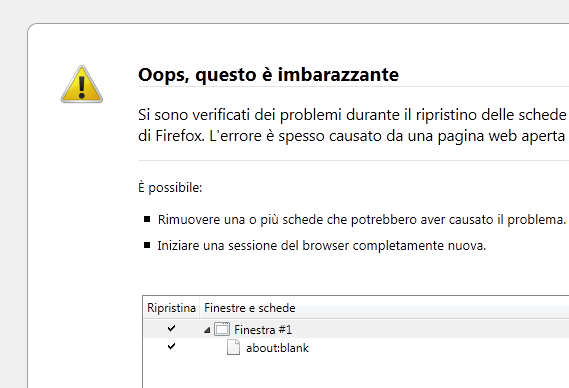Select the Finestra #1 row label

pyautogui.click(x=263, y=330)
